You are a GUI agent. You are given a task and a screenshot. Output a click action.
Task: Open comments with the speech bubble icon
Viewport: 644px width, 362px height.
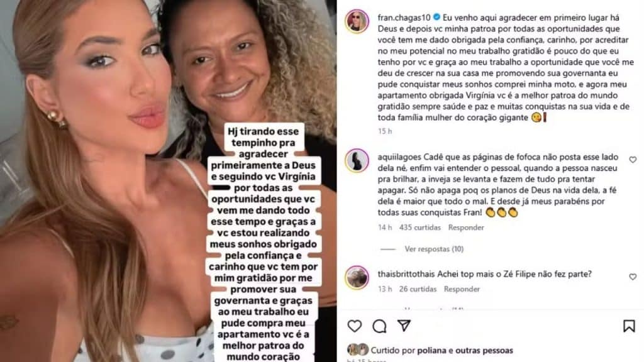tap(379, 326)
